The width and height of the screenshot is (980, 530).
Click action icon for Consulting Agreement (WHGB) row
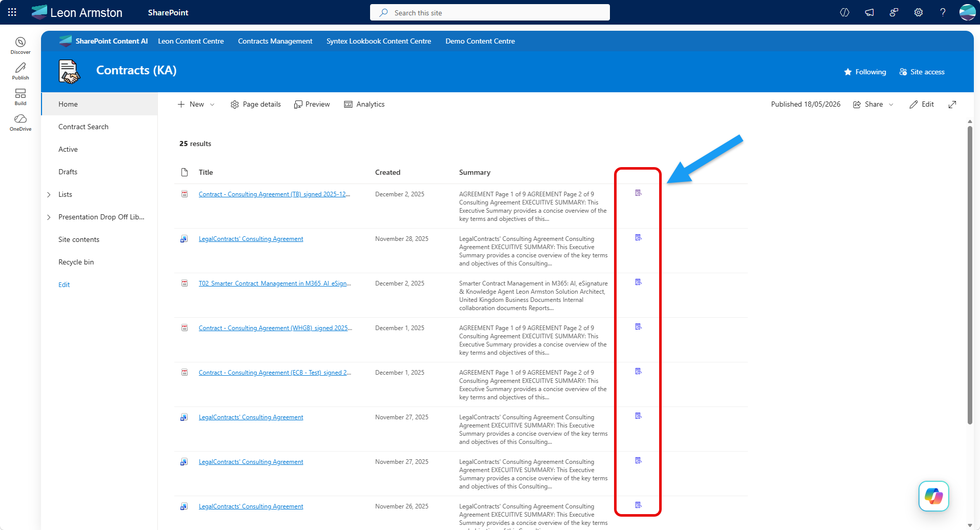[638, 327]
